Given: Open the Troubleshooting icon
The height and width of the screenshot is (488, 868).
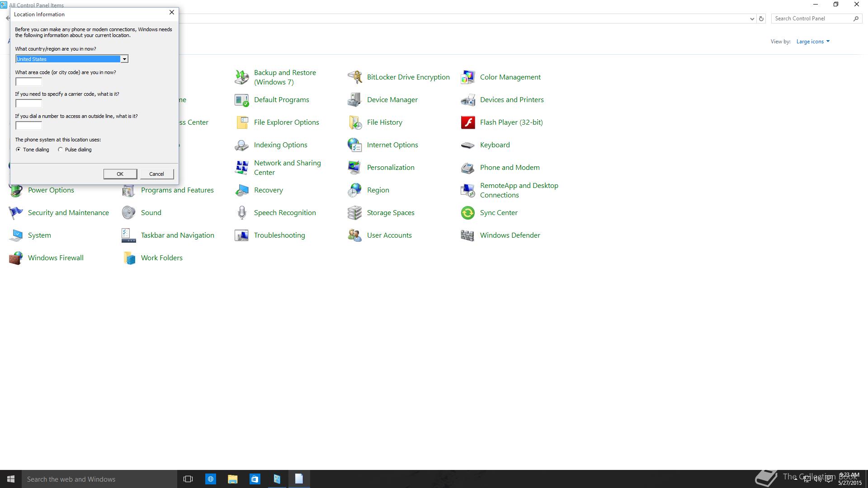Looking at the screenshot, I should point(242,235).
